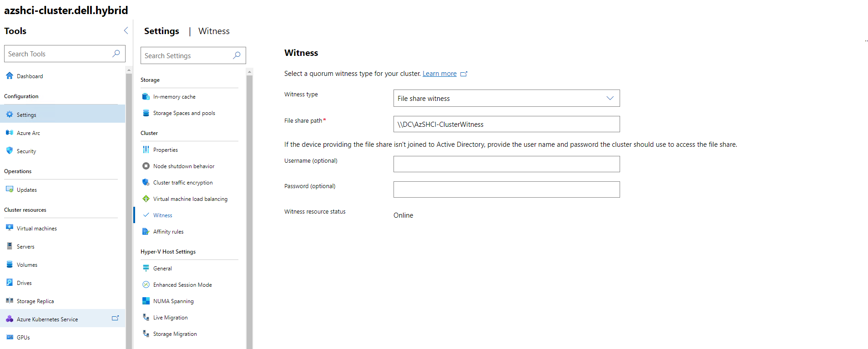
Task: Click the search magnifier in Search Settings
Action: pyautogui.click(x=237, y=55)
